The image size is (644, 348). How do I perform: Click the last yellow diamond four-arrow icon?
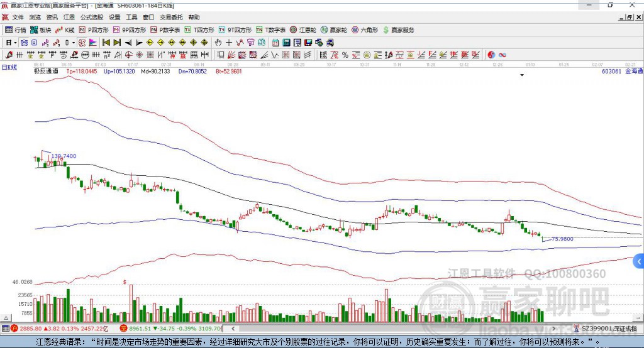(204, 43)
